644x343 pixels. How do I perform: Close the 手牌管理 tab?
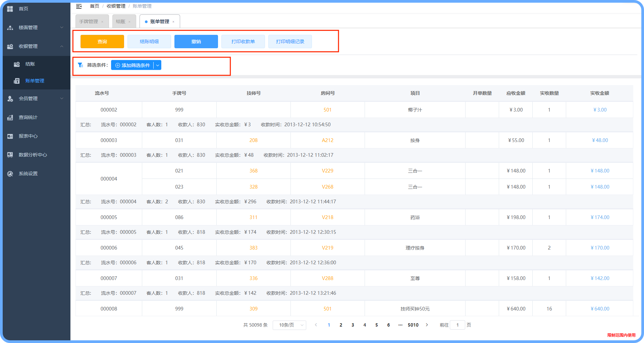[x=102, y=22]
